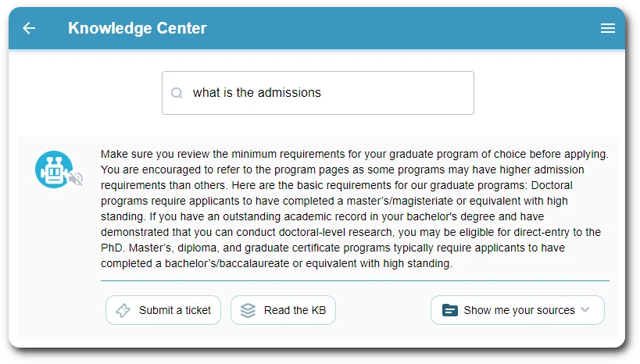Click the chatbot robot avatar

coord(53,170)
